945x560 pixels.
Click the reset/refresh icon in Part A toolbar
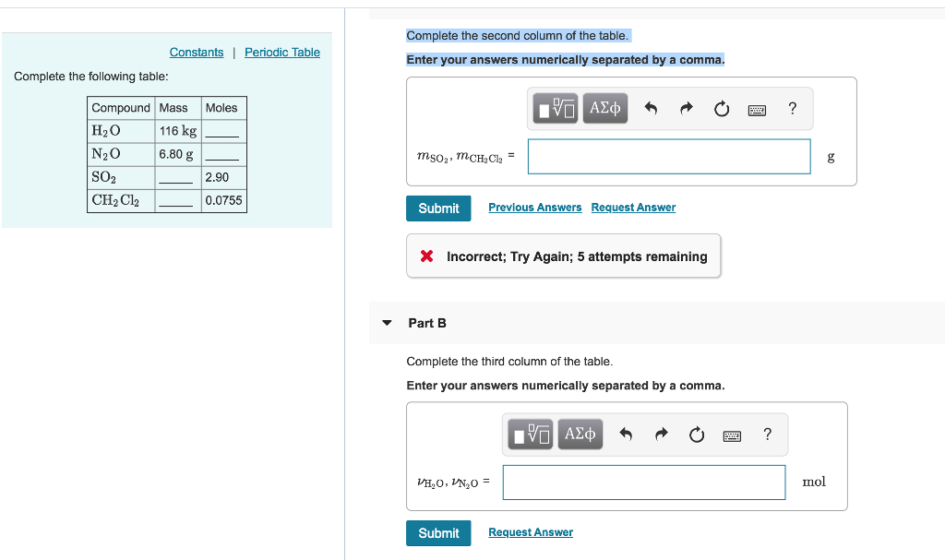(721, 108)
